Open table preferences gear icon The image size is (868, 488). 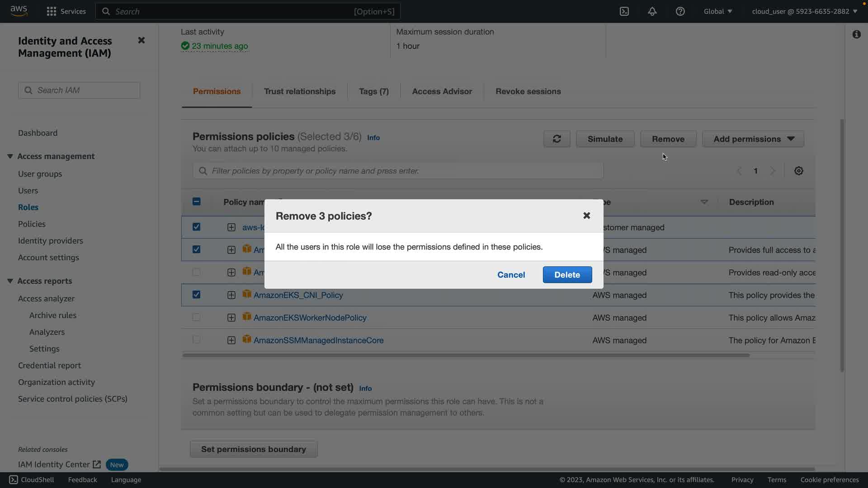(799, 171)
